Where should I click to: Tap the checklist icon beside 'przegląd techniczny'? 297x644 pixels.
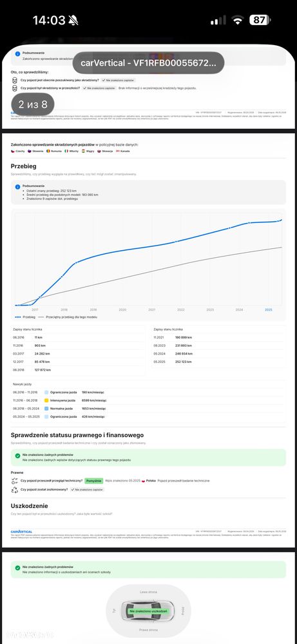click(x=15, y=481)
